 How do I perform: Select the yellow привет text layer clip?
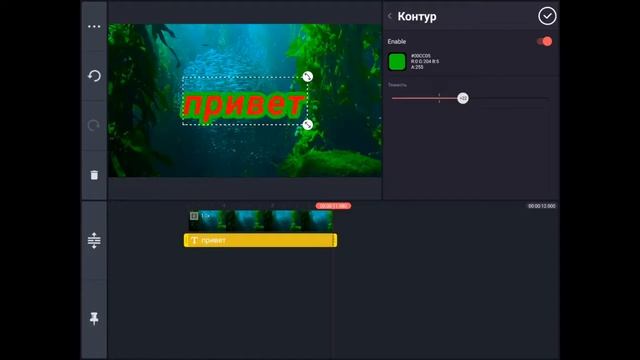[x=260, y=240]
